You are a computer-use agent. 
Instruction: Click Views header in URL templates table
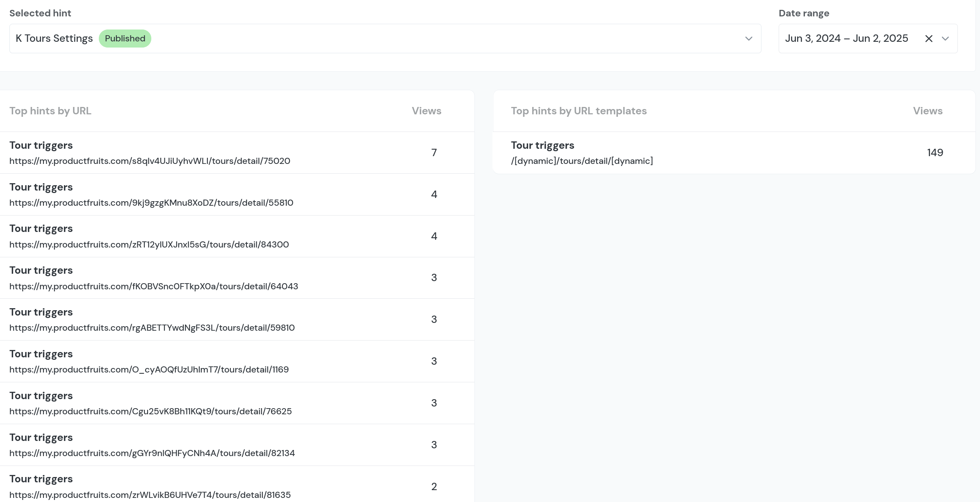coord(928,111)
